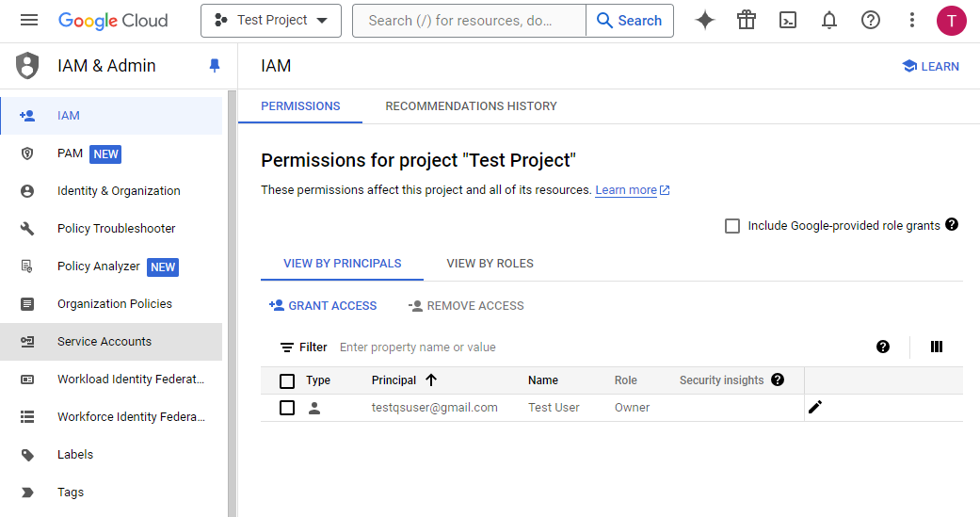Open the help question mark menu

871,21
